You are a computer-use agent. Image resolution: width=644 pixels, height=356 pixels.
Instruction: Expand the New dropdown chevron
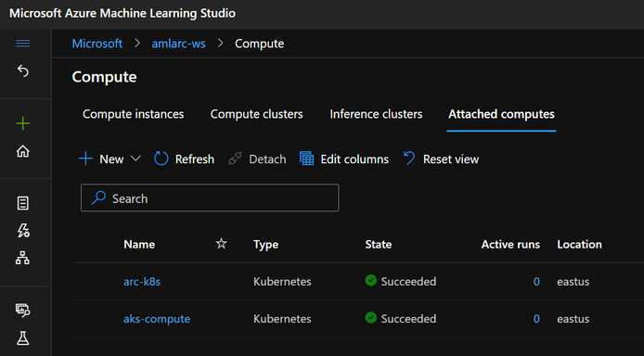(135, 159)
